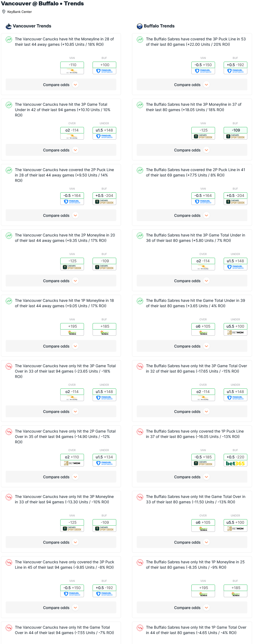Open Compare odds for Vancouver 1P Moneyline trend
The image size is (253, 644).
[x=61, y=346]
